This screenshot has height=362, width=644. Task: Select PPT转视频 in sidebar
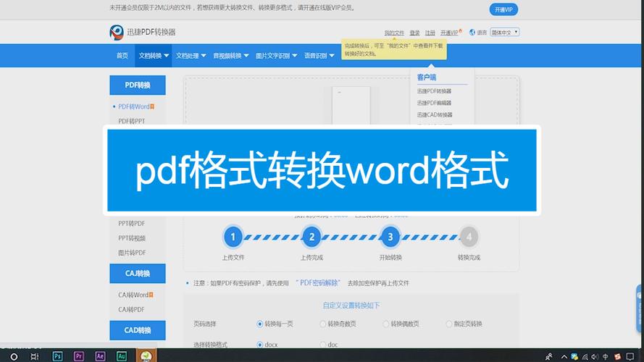(132, 238)
